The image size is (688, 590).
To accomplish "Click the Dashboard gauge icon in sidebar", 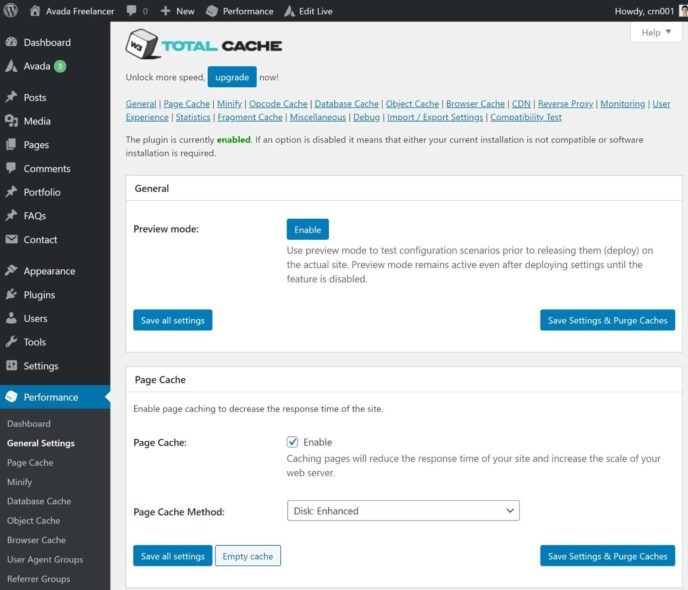I will [11, 42].
